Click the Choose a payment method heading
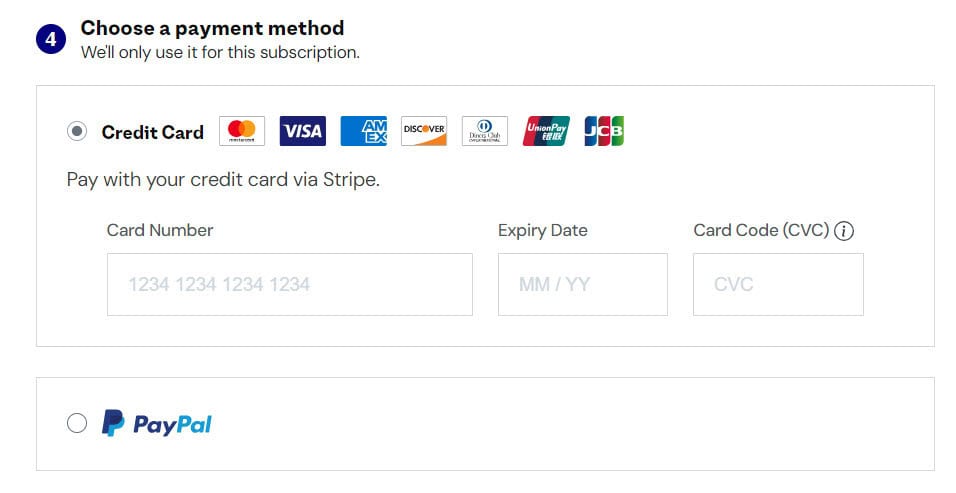 tap(212, 28)
